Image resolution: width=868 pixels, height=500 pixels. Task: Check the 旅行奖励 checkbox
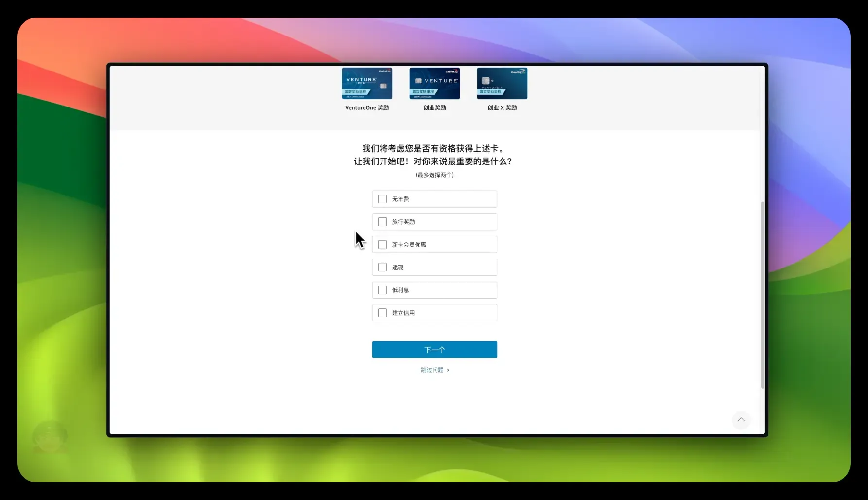tap(382, 222)
